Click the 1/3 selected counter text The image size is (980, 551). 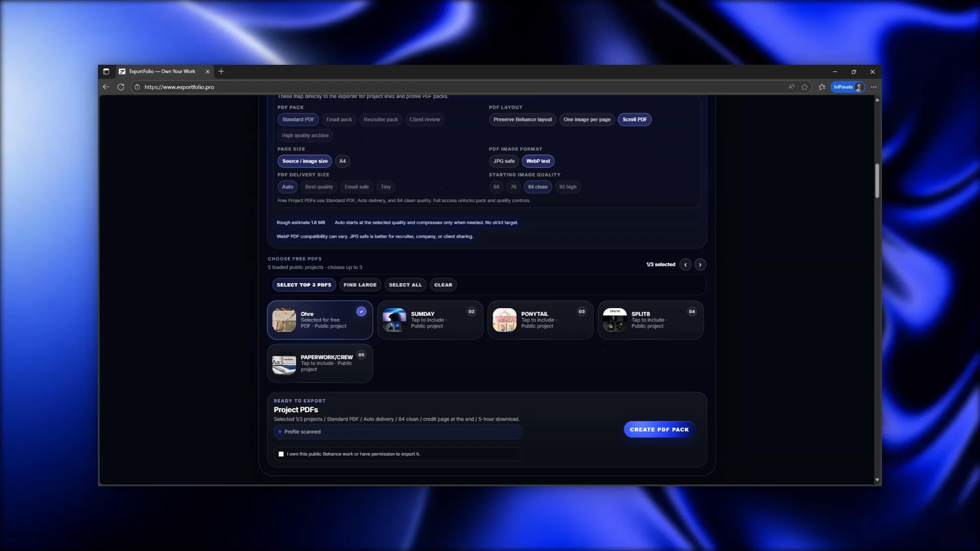660,265
